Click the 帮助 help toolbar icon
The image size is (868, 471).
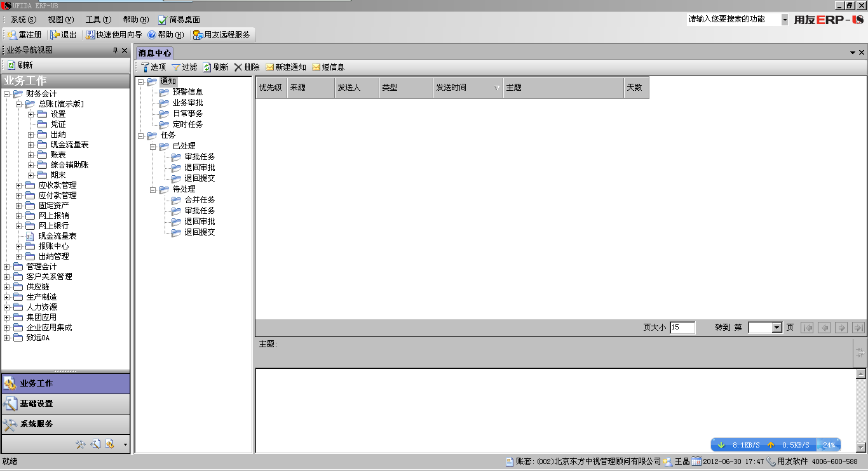point(152,35)
